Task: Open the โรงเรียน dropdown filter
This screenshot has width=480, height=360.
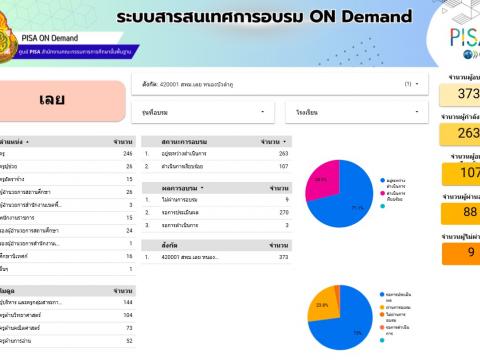Action: [x=357, y=112]
